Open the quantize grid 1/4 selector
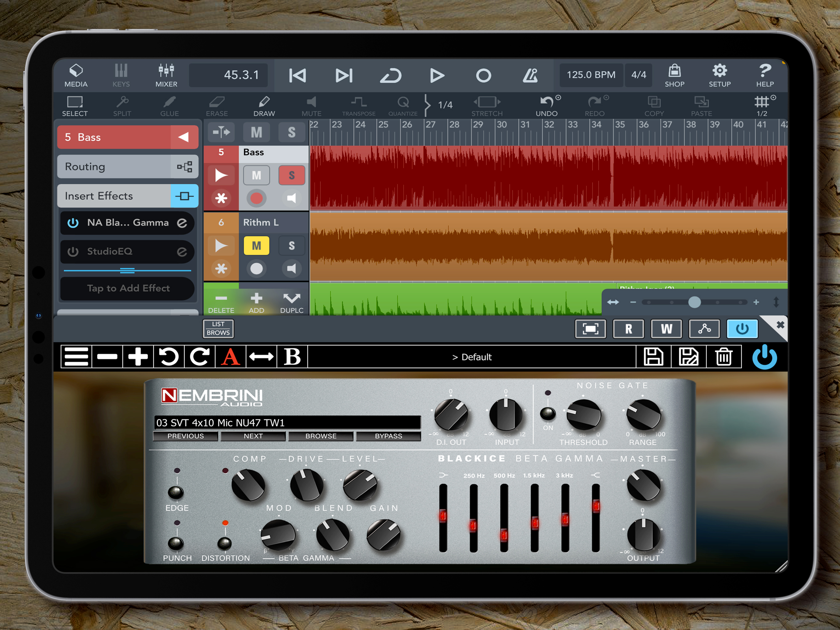840x630 pixels. [x=445, y=105]
